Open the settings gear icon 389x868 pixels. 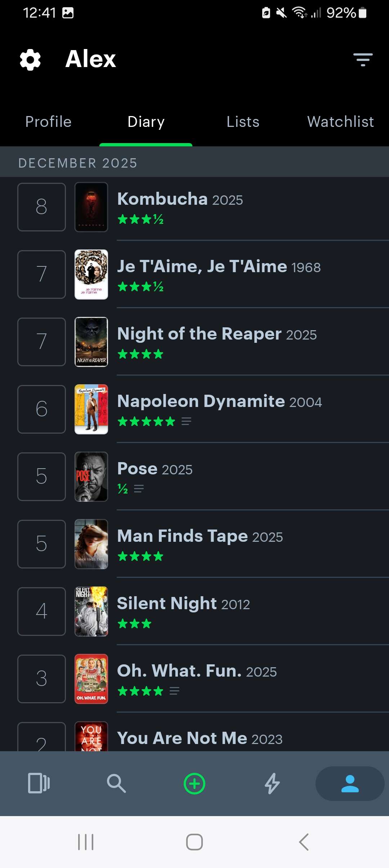[30, 59]
